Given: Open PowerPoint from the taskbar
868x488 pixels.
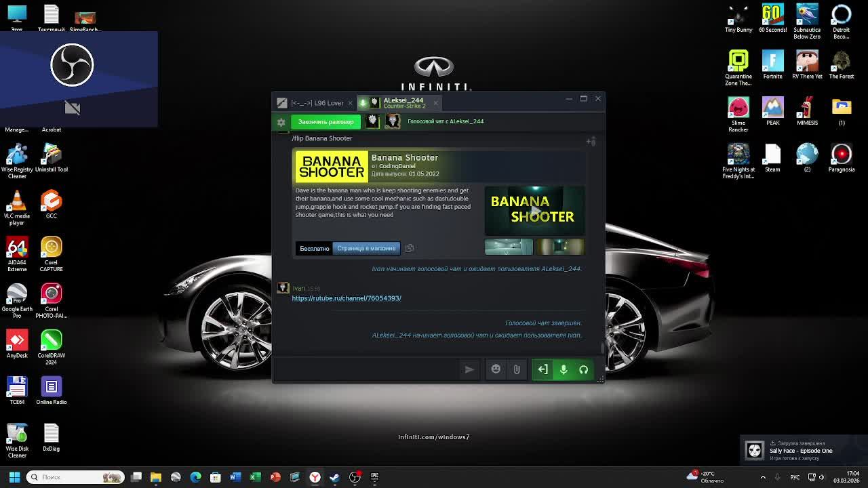Looking at the screenshot, I should (x=275, y=477).
